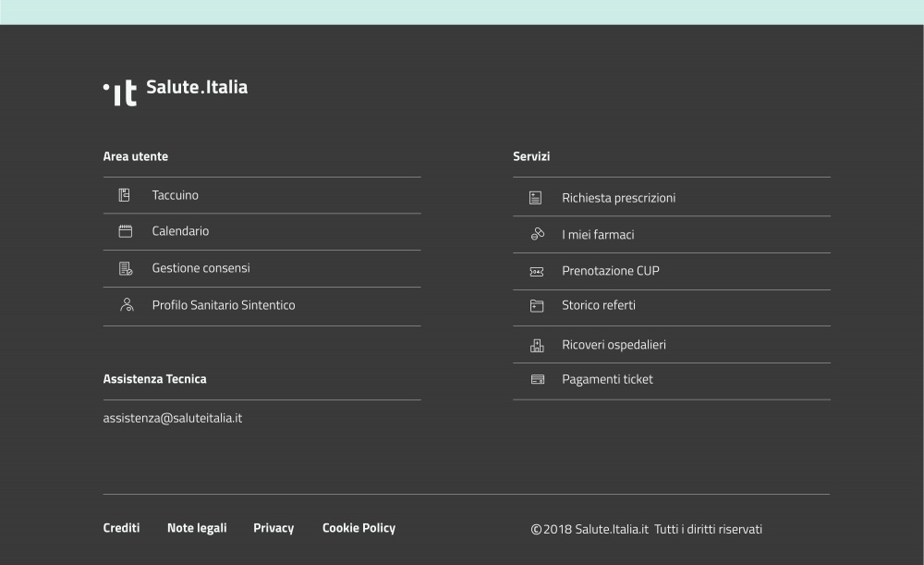Viewport: 924px width, 565px height.
Task: Go to Prenotazione CUP
Action: pyautogui.click(x=610, y=271)
